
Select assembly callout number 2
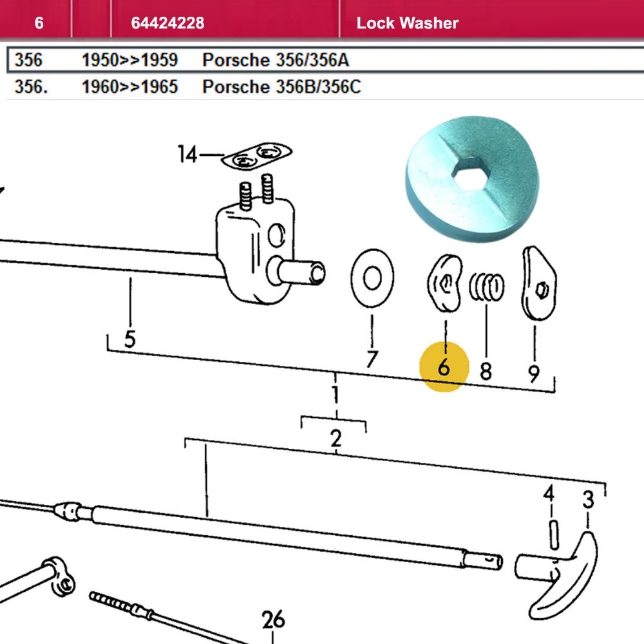(x=336, y=439)
